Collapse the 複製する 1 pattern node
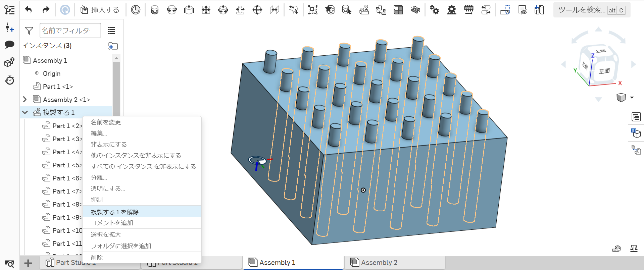This screenshot has height=270, width=644. (25, 113)
